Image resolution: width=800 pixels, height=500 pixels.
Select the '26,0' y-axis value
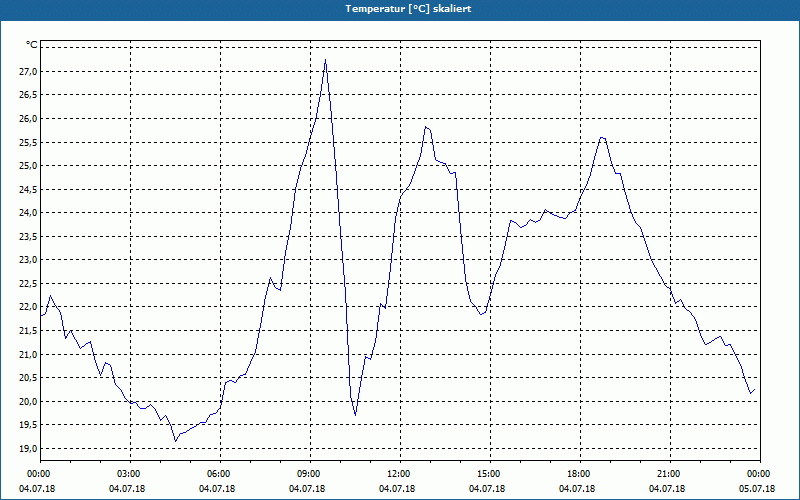[28, 119]
